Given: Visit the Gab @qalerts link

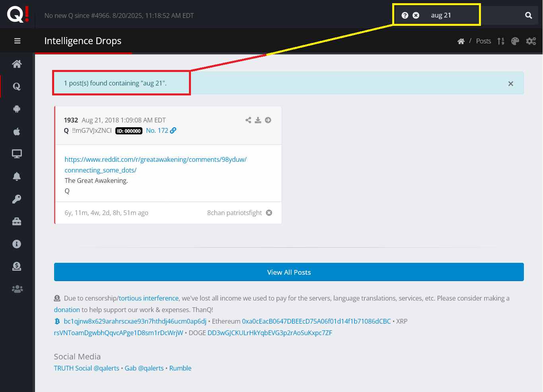Looking at the screenshot, I should click(144, 368).
